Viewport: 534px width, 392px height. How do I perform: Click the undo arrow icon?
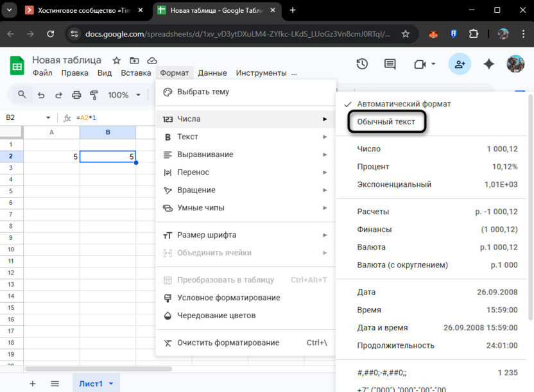coord(41,95)
